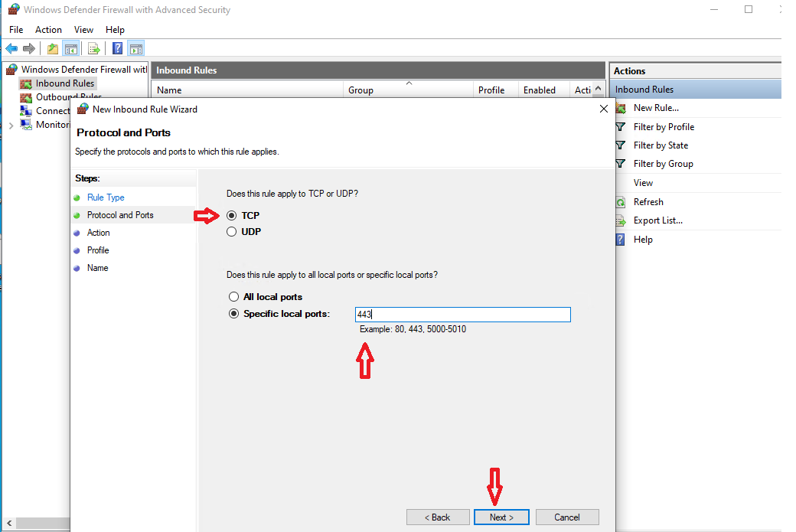796x532 pixels.
Task: Click Help in the Actions pane
Action: click(x=643, y=240)
